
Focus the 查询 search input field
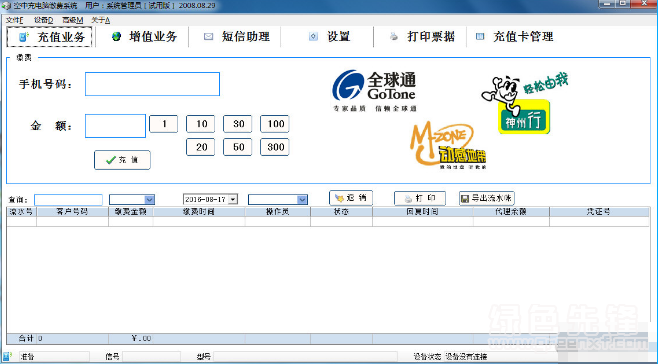(68, 199)
